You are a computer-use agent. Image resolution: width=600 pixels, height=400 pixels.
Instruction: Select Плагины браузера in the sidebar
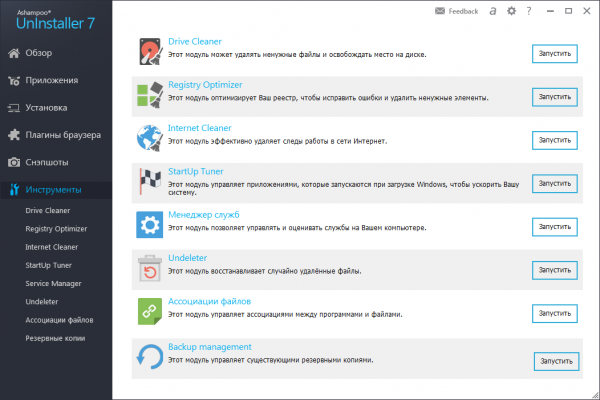click(62, 134)
